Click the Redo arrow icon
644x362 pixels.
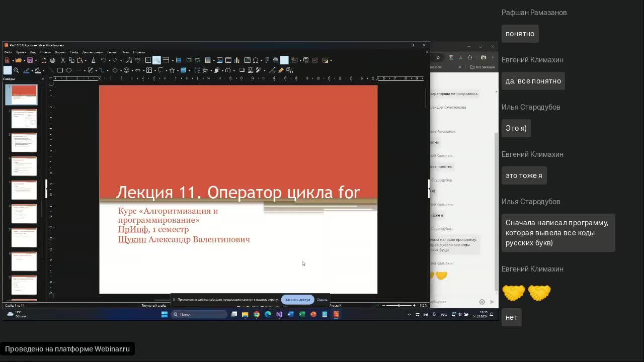(x=115, y=60)
